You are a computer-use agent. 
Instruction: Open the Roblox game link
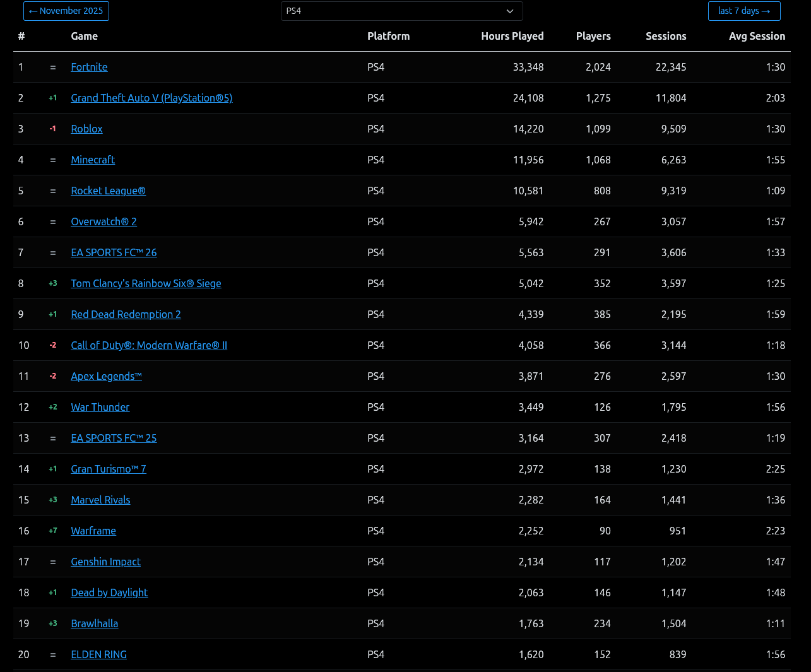tap(86, 129)
